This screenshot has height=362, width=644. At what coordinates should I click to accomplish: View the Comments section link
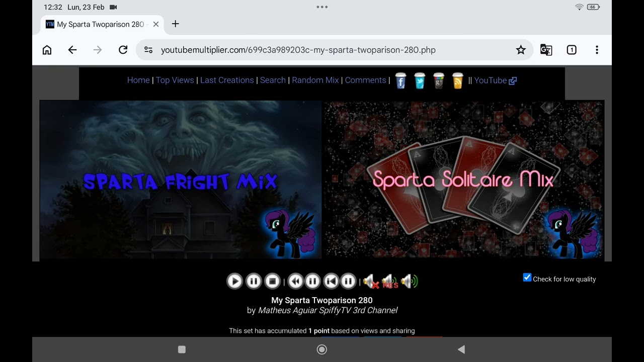click(x=366, y=80)
